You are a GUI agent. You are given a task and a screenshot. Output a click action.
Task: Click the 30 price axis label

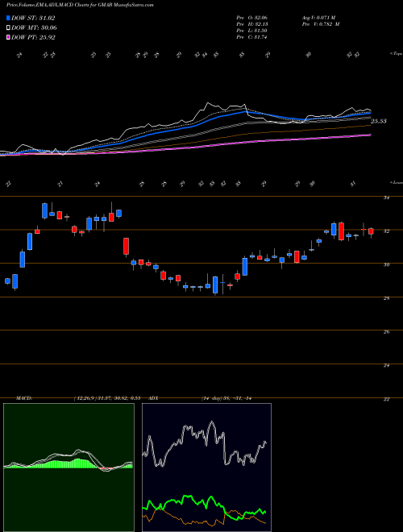(x=386, y=264)
